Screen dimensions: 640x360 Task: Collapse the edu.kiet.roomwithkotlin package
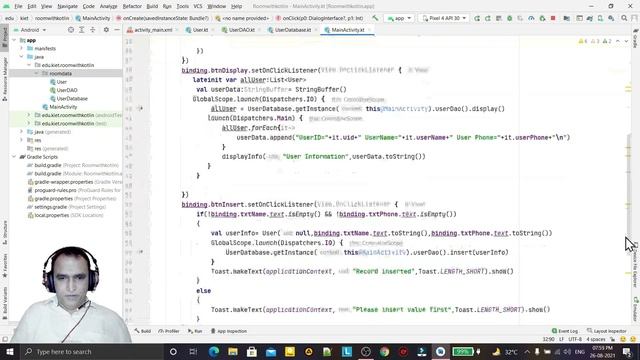click(x=29, y=65)
